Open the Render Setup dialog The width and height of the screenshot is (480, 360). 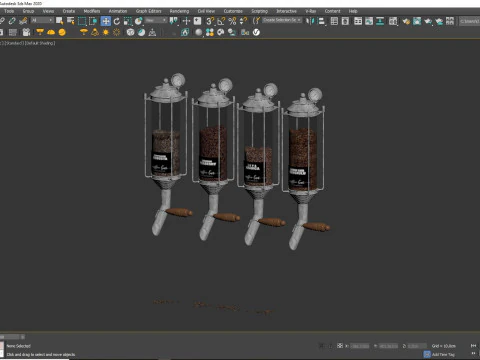click(406, 21)
